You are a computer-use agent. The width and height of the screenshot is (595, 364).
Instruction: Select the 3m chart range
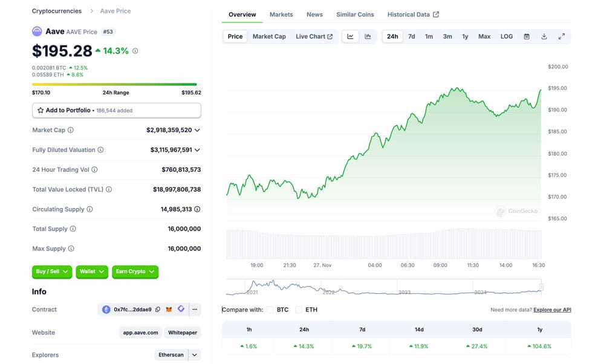pos(447,36)
